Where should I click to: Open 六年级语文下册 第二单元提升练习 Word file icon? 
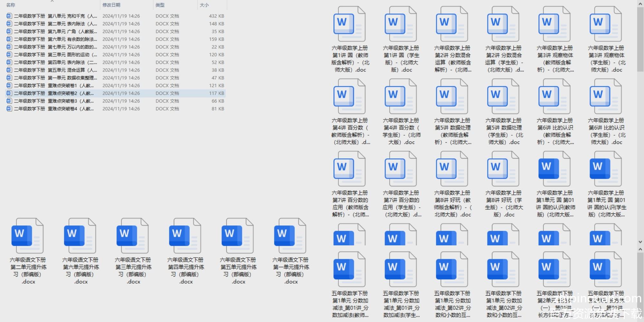click(x=27, y=235)
